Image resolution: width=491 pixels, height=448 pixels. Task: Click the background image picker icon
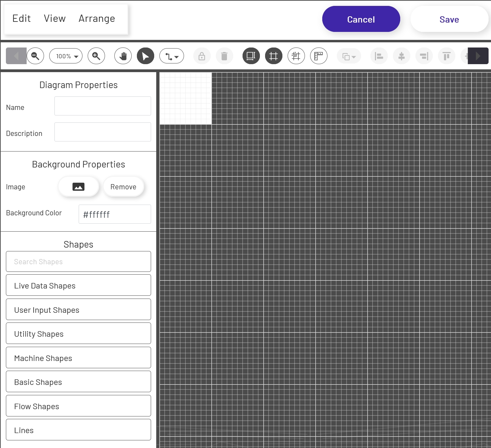79,187
